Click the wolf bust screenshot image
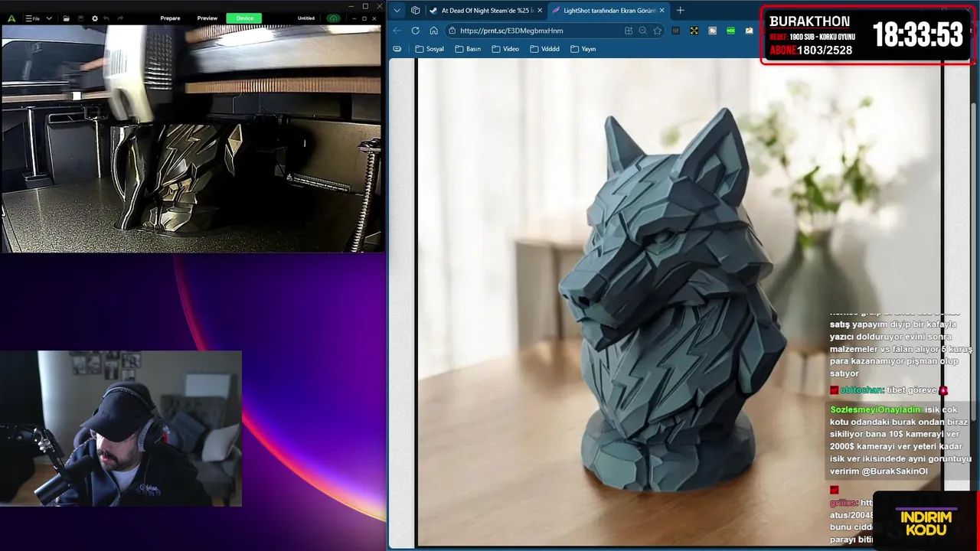The height and width of the screenshot is (551, 980). pyautogui.click(x=678, y=303)
